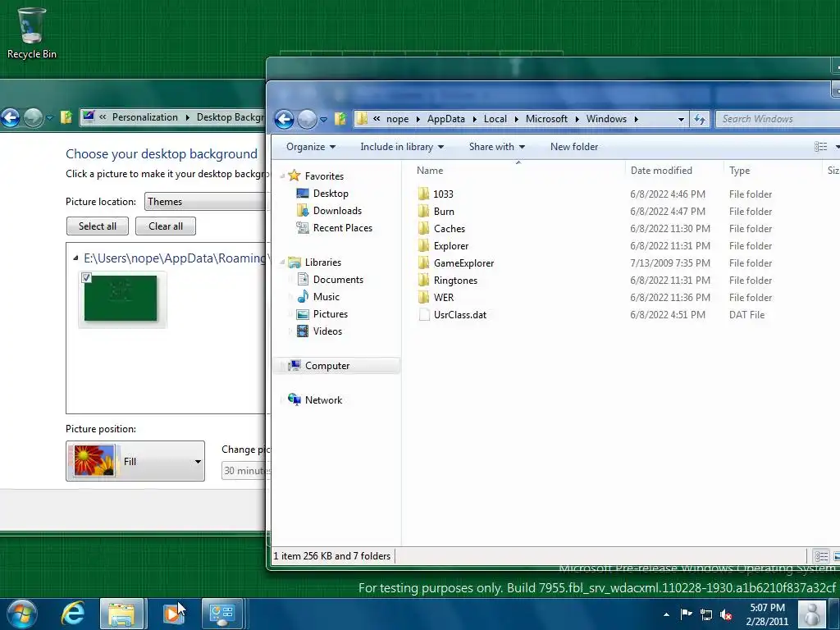Select the UsrClass.dat file
The height and width of the screenshot is (630, 840).
click(459, 315)
